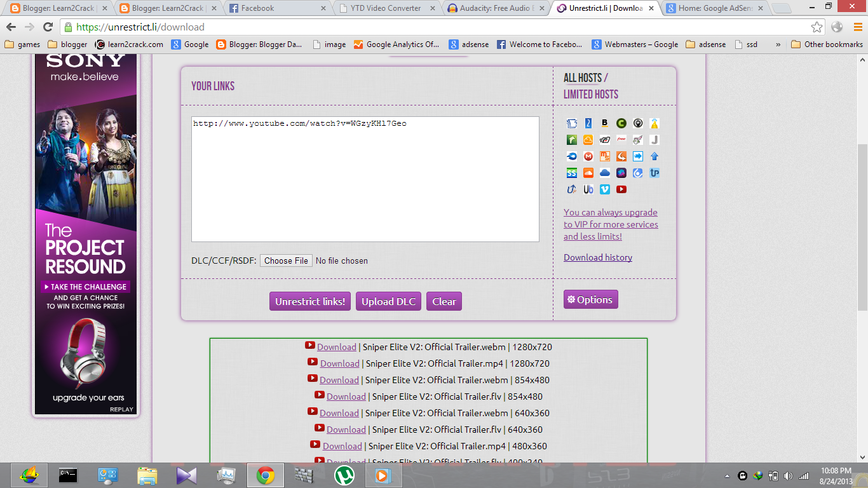
Task: Click the Mega red M host icon
Action: pyautogui.click(x=588, y=156)
